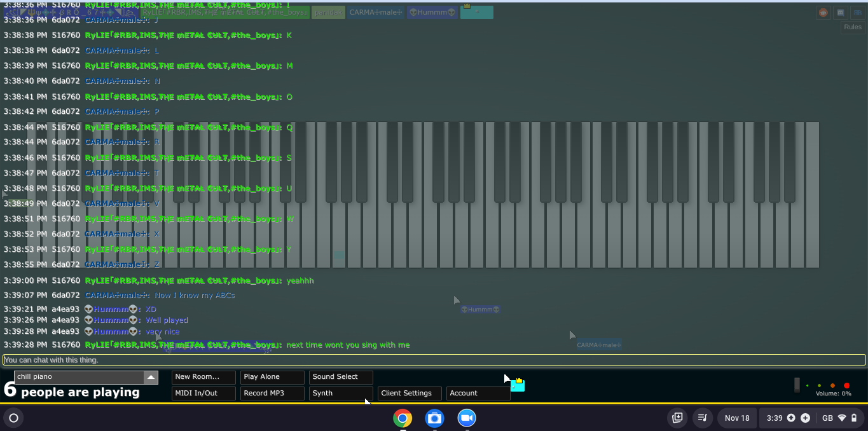The width and height of the screenshot is (868, 431).
Task: Click chat message 'Well played'
Action: pos(167,320)
